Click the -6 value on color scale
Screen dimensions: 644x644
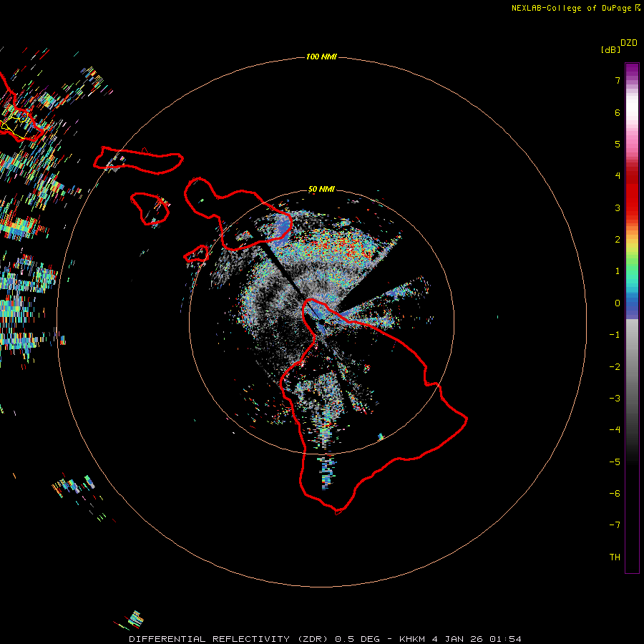[615, 494]
